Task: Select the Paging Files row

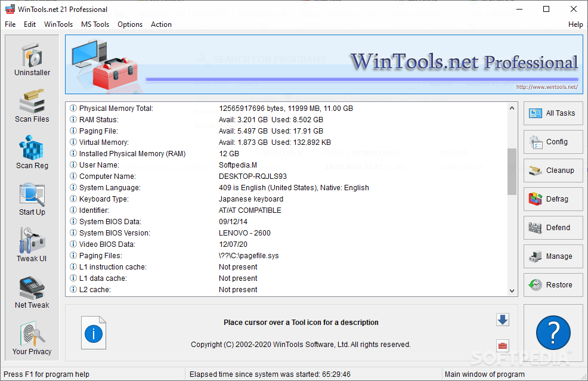Action: pyautogui.click(x=287, y=256)
